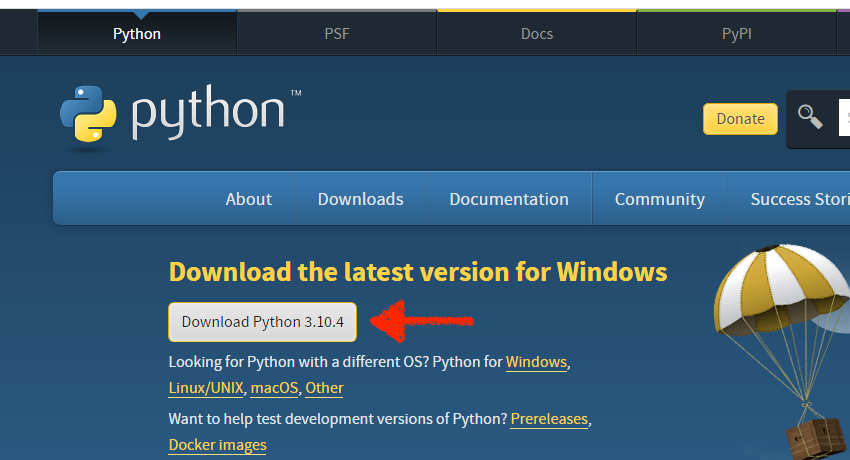Select the Documentation menu item
This screenshot has width=850, height=460.
coord(509,199)
